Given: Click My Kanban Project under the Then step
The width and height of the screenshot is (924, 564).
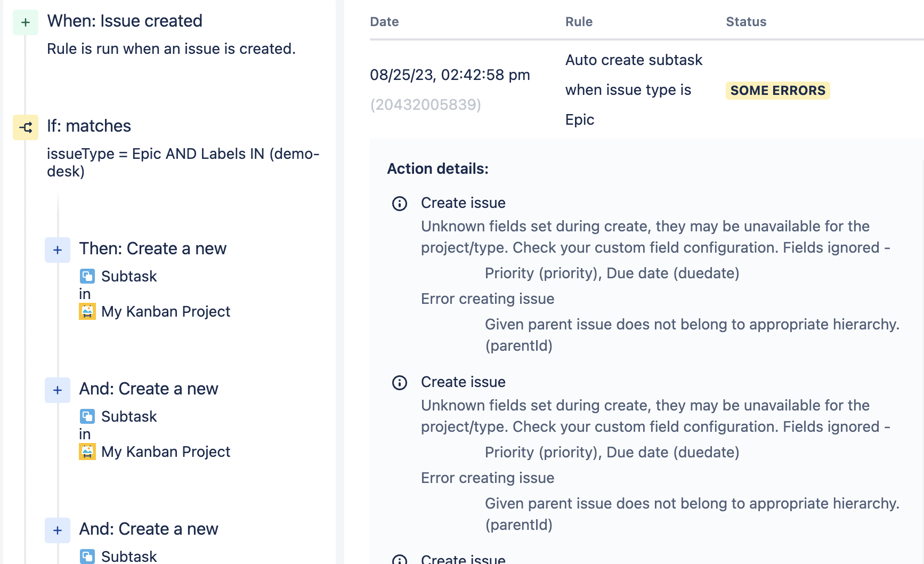Looking at the screenshot, I should pos(166,311).
